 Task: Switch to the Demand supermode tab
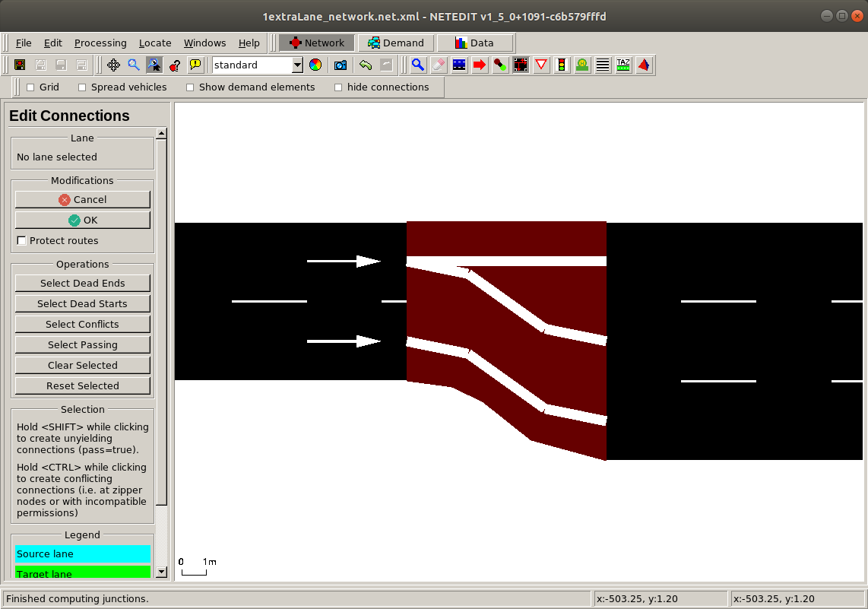point(396,43)
